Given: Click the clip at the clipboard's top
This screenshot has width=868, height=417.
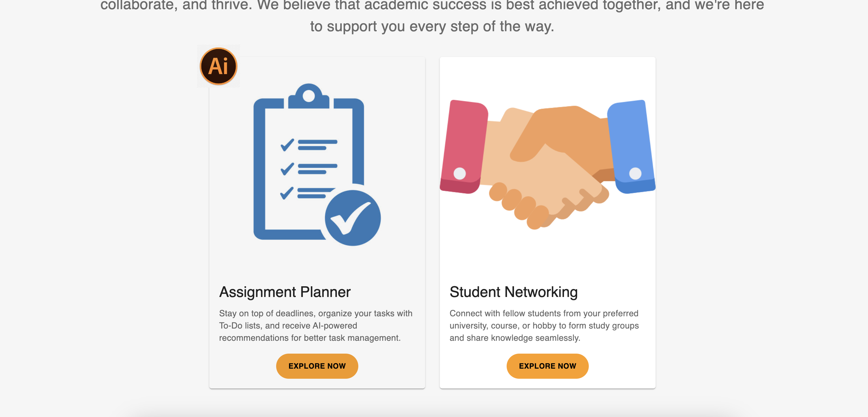Looking at the screenshot, I should [308, 96].
